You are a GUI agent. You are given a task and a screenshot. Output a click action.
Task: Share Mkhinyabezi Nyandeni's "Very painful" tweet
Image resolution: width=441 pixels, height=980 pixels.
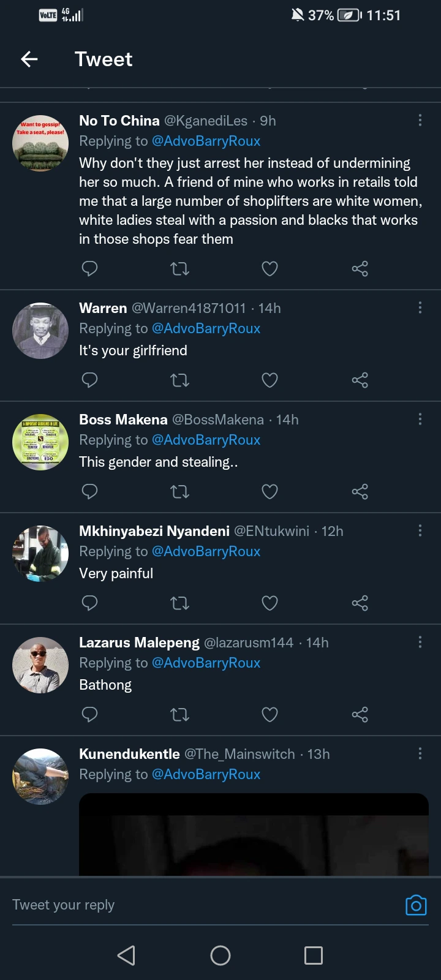point(360,603)
